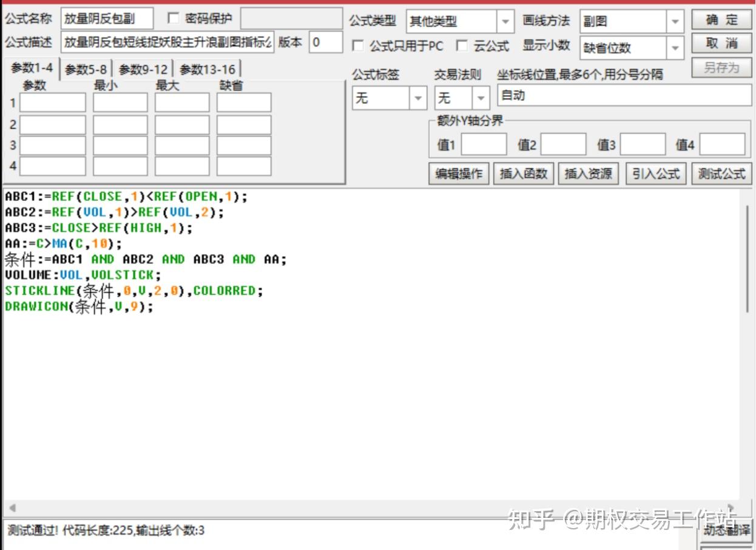
Task: Switch to 参数9-12 tab
Action: tap(143, 70)
